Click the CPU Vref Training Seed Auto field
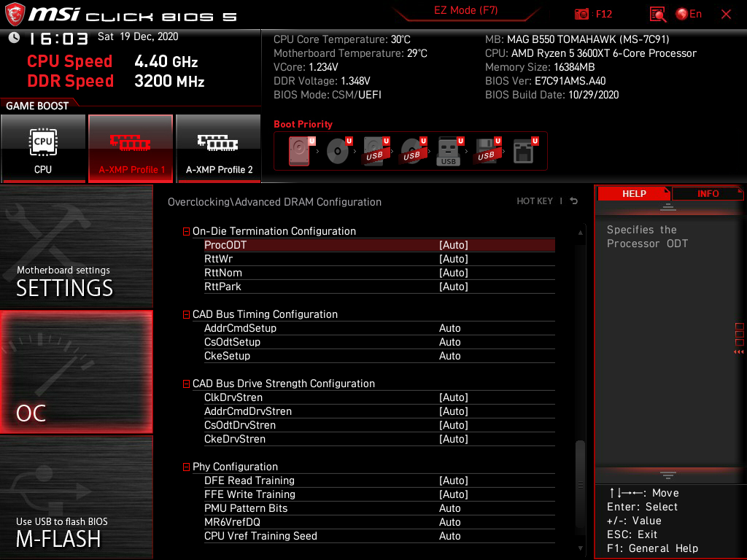 click(x=449, y=536)
